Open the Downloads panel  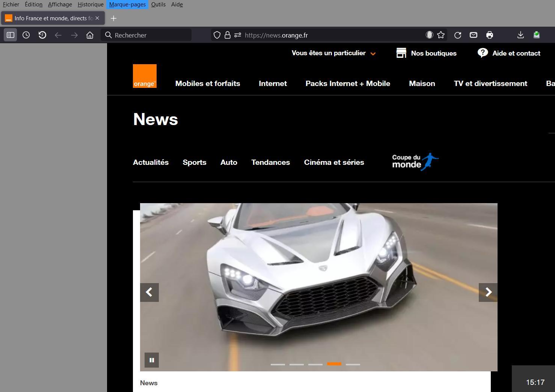point(520,35)
